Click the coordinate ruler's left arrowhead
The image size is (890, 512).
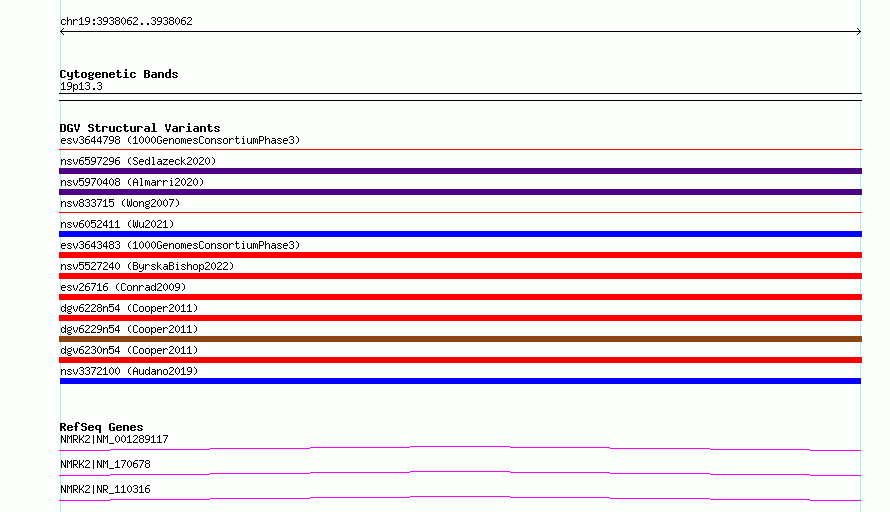point(62,32)
